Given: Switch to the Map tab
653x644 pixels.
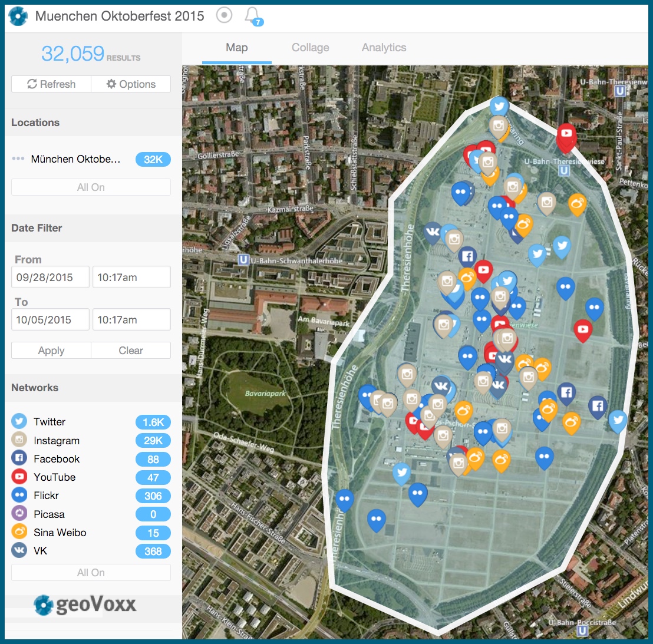Looking at the screenshot, I should 236,48.
